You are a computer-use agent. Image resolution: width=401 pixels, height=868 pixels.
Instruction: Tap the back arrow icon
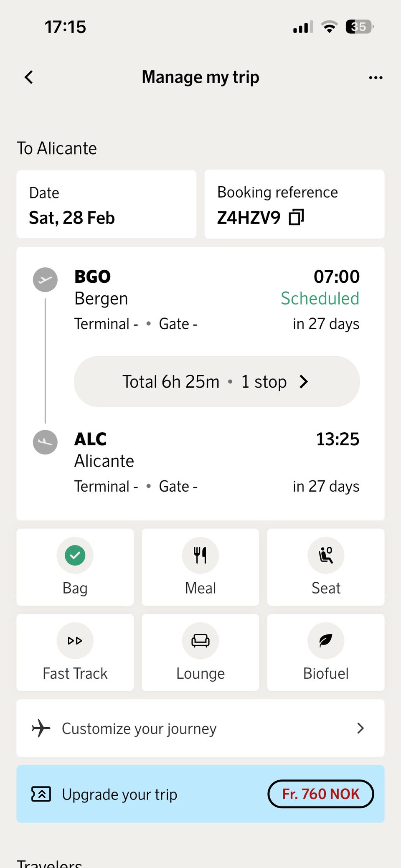(29, 77)
